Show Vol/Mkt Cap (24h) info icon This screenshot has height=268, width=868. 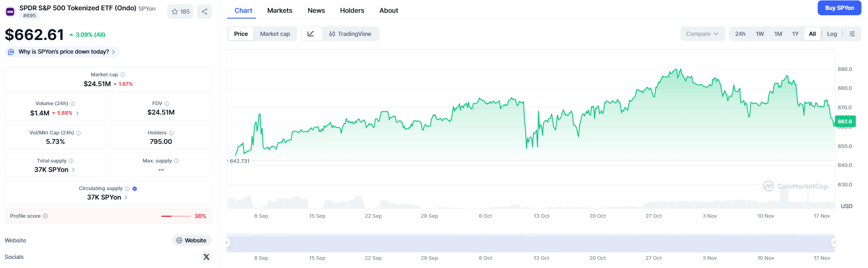(x=79, y=133)
